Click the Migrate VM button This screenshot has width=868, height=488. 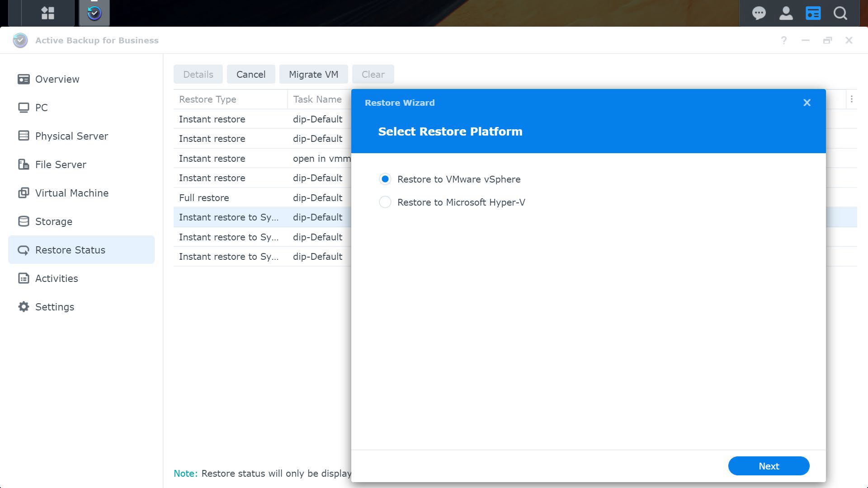[313, 74]
